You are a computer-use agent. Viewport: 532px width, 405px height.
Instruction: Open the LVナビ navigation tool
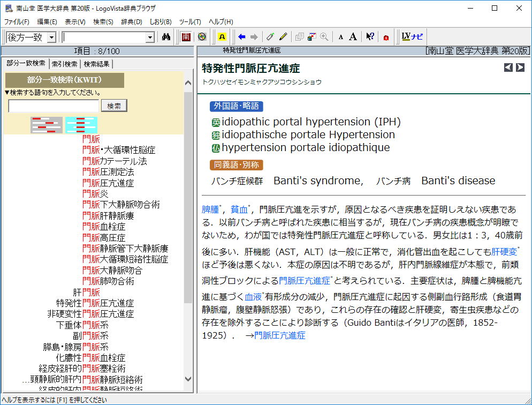(412, 37)
